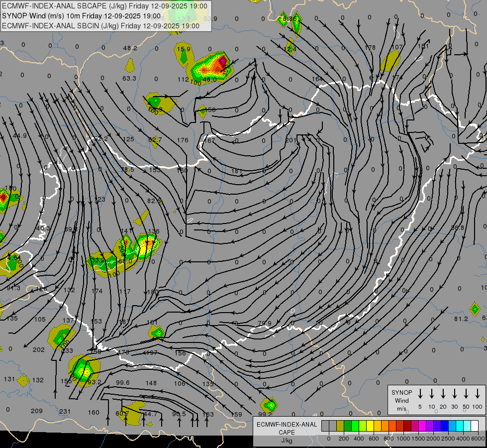Screen dimensions: 487x448
Task: Click the 164 CAPE value on map
Action: click(x=317, y=79)
